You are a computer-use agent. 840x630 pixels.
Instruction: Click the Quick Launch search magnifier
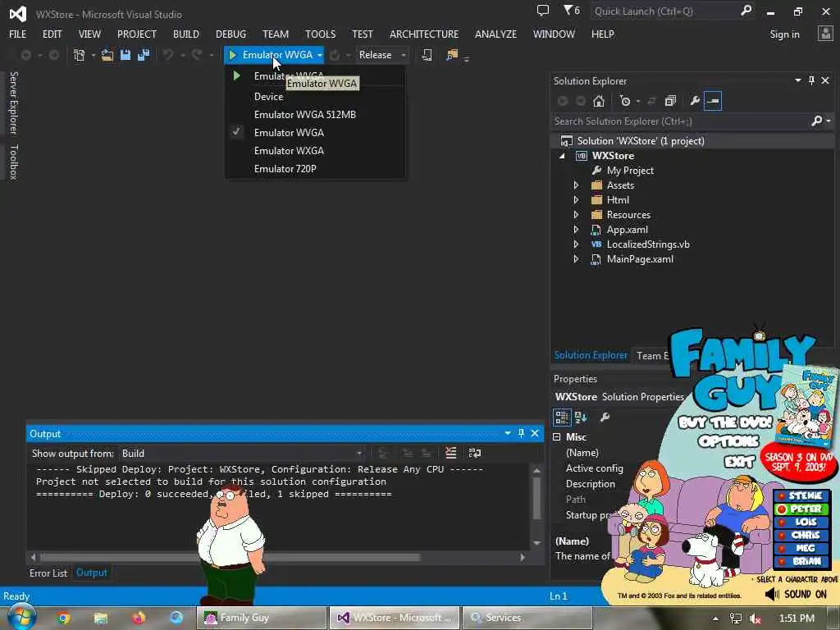click(746, 10)
